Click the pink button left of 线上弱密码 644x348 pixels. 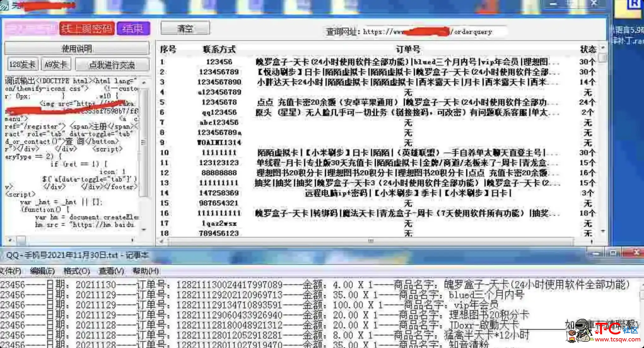pos(31,29)
